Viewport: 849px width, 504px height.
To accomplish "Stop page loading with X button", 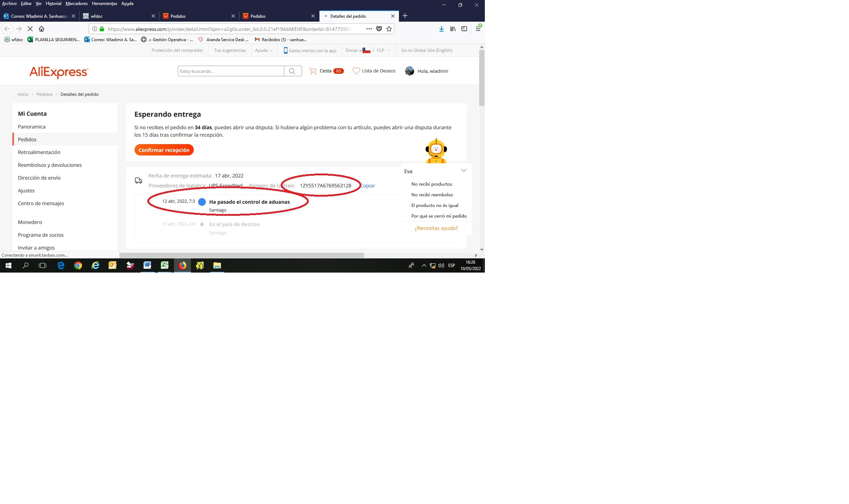I will [x=30, y=29].
